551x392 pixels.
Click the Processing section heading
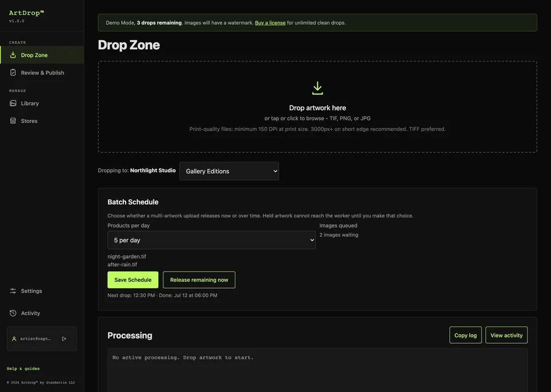(x=130, y=335)
